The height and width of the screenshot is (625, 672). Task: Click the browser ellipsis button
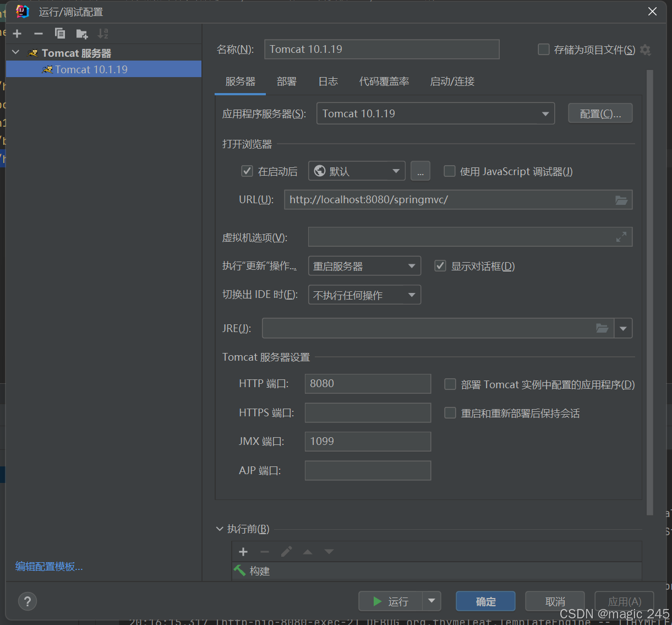pos(420,171)
